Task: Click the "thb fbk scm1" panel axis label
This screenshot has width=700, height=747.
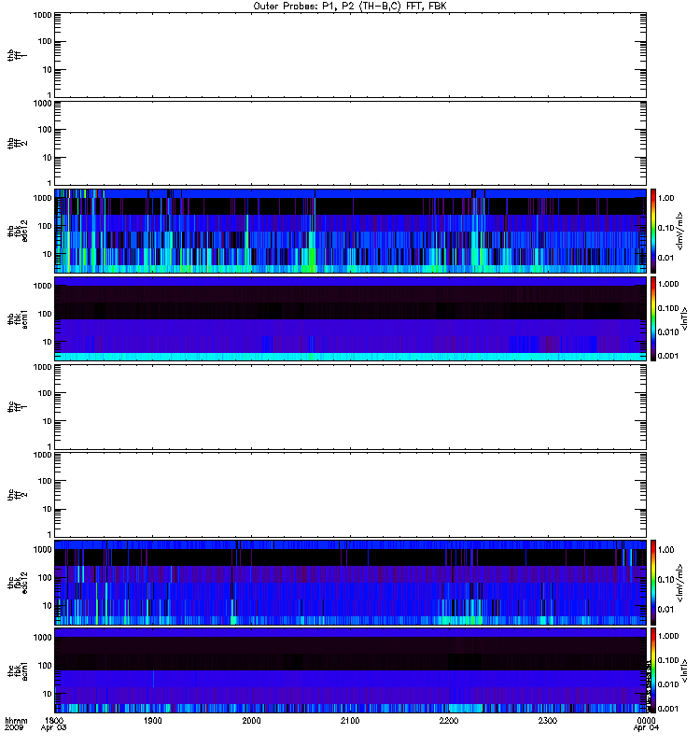Action: 18,319
